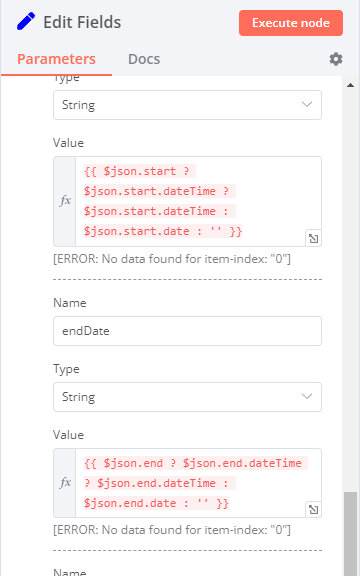
Task: Open the upper String type dropdown
Action: [x=187, y=105]
